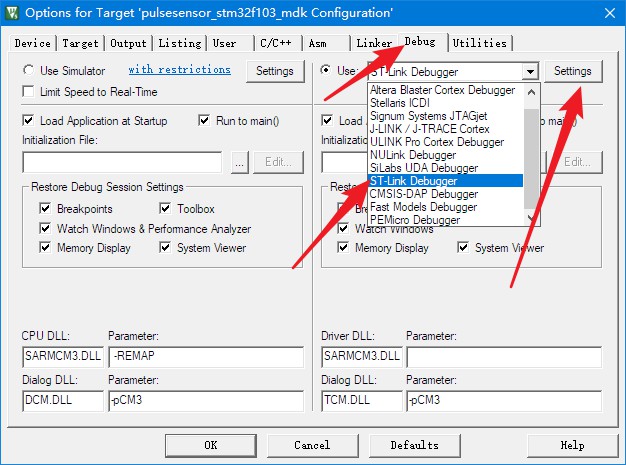
Task: Choose Stellaris ICDI from list
Action: [445, 103]
